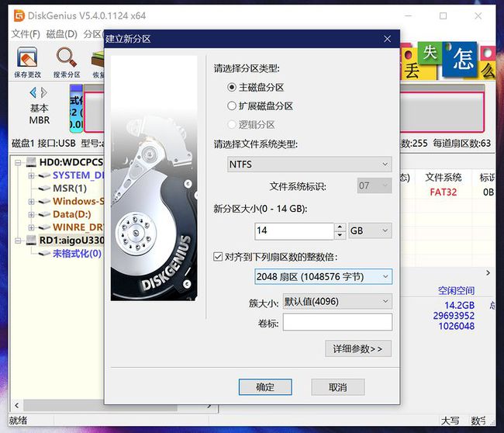Collapse the RD1:aigoU330 tree node
The width and height of the screenshot is (504, 433).
coord(18,241)
